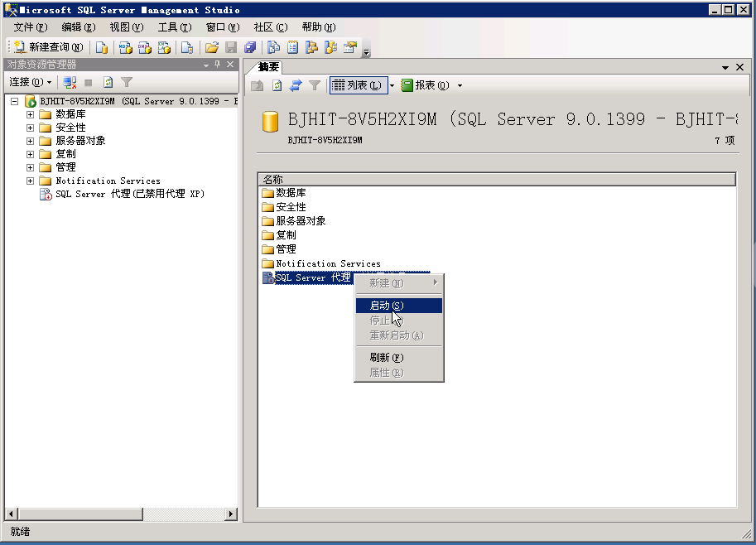Toggle auto-hide pin on Object Explorer panel
Screen dimensions: 756x545
[218, 64]
